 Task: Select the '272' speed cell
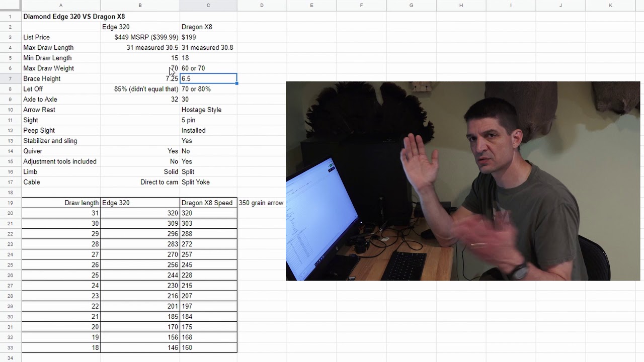[x=208, y=244]
